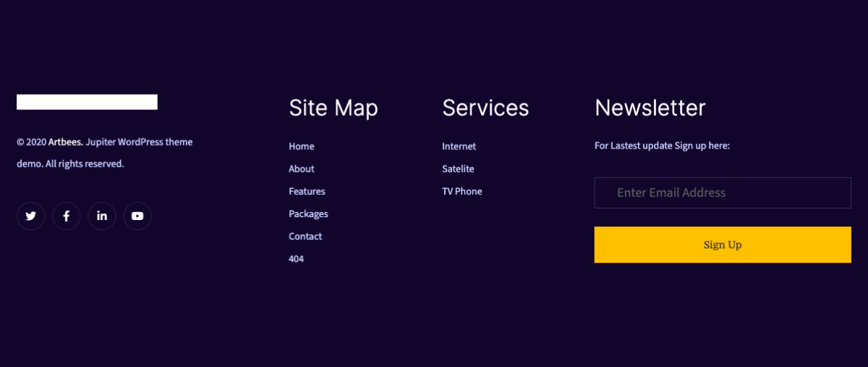Go to the Contact page link

point(305,237)
